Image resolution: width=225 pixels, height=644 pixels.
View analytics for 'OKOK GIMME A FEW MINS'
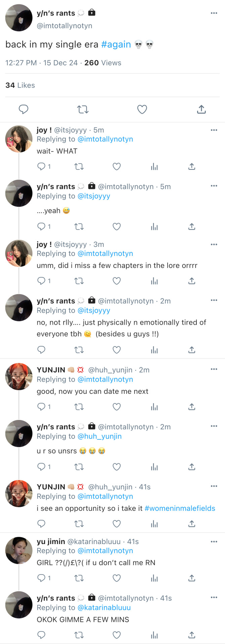pos(154,635)
